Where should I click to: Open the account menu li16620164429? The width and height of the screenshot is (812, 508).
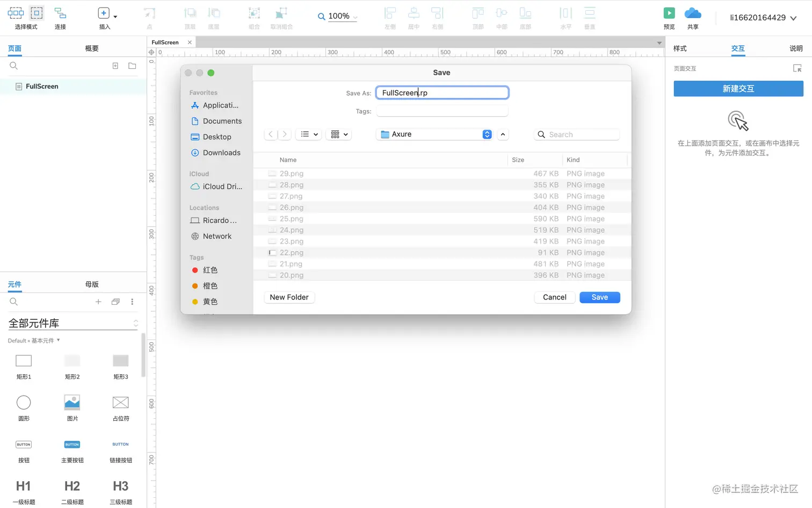coord(763,18)
